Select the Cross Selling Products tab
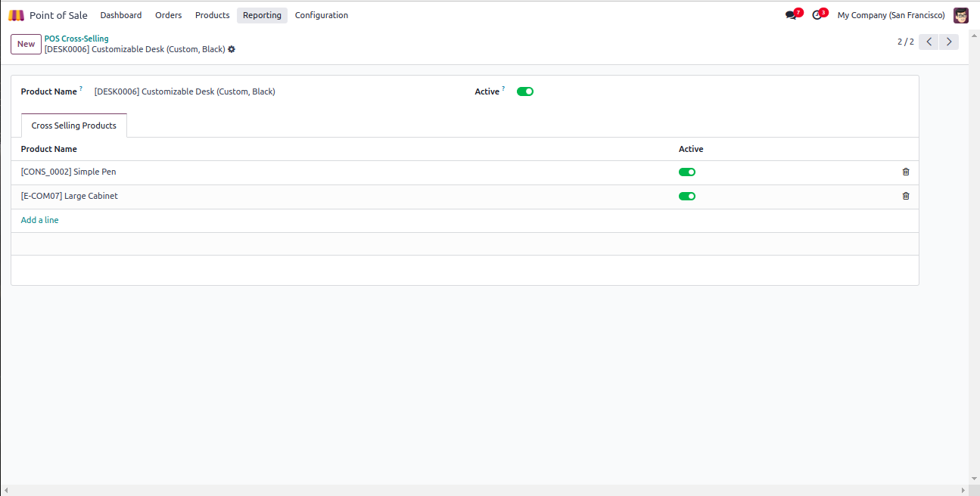The height and width of the screenshot is (496, 980). point(74,126)
